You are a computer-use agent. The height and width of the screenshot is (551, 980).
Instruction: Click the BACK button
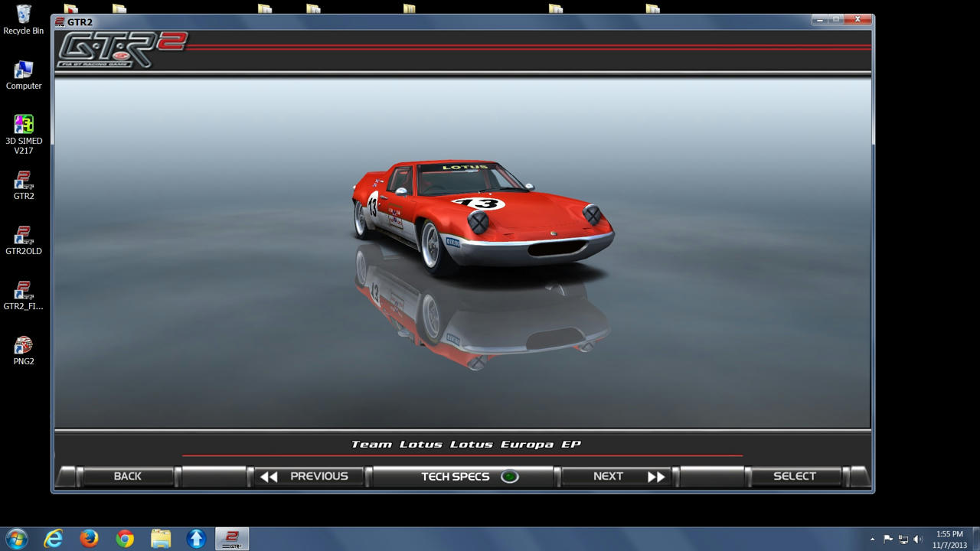pos(127,476)
